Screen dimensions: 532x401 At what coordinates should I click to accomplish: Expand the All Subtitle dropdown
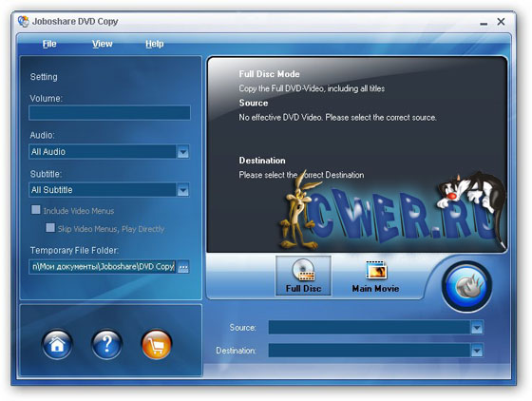183,190
